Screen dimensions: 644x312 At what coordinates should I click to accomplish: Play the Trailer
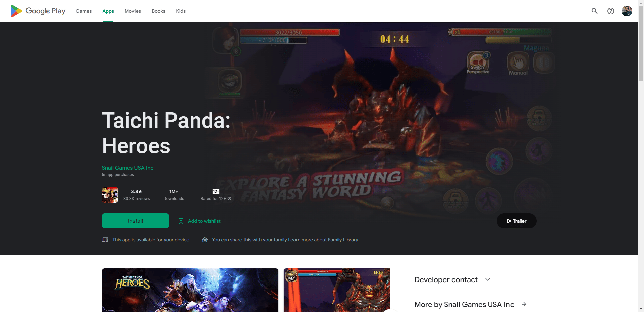(517, 221)
